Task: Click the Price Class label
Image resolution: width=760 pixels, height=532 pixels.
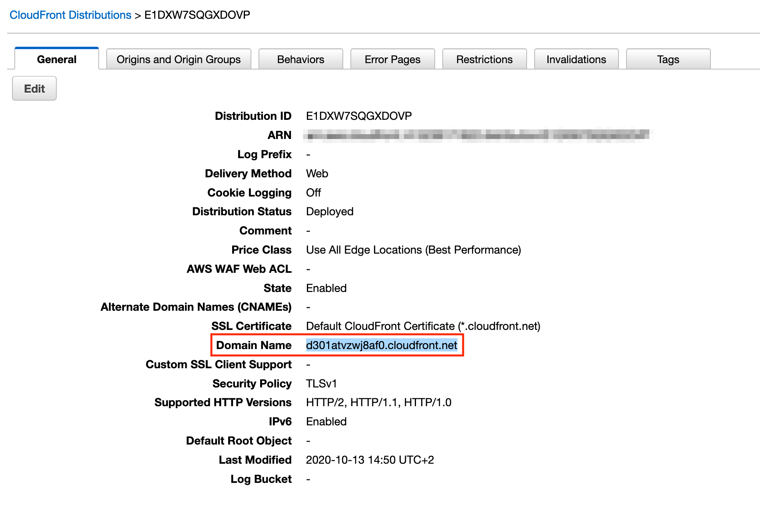Action: coord(262,250)
